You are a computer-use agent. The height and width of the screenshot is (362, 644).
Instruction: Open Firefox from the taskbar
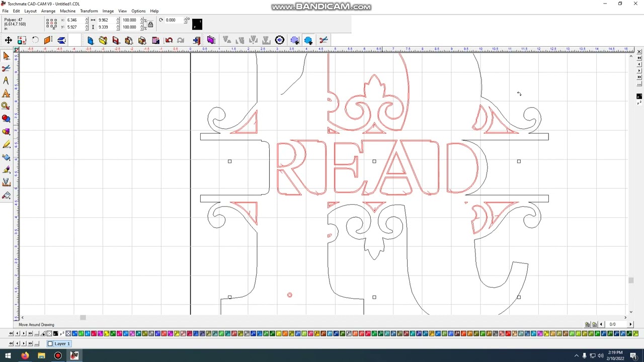coord(25,356)
